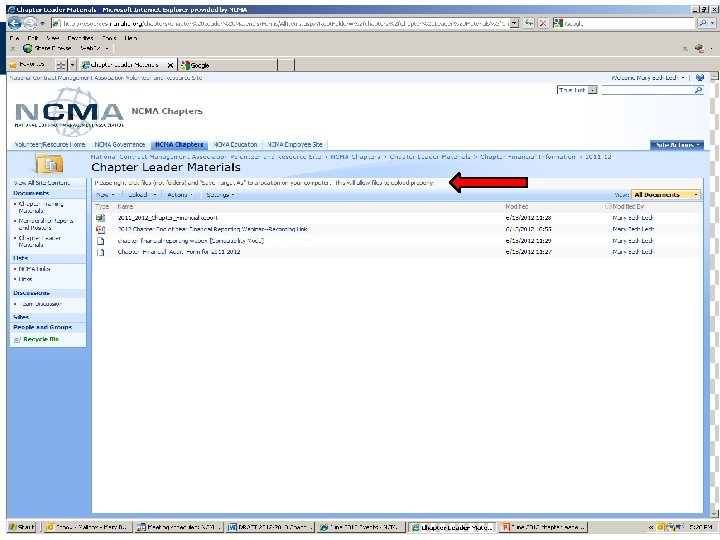Close the Chapter Leader Materials tab
This screenshot has width=720, height=540.
170,65
